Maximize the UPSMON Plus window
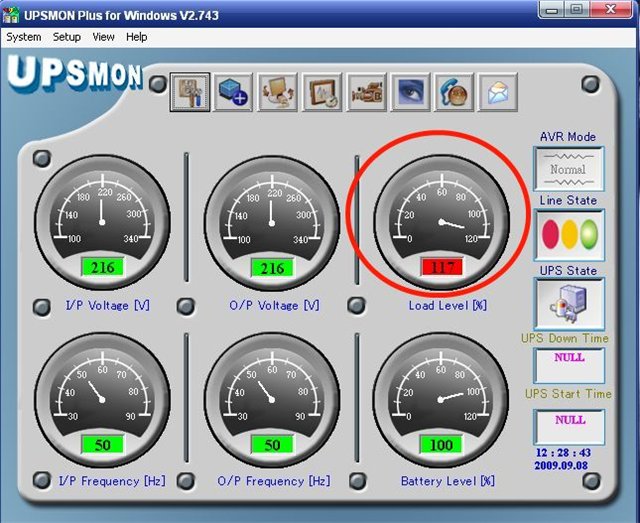 [x=576, y=10]
